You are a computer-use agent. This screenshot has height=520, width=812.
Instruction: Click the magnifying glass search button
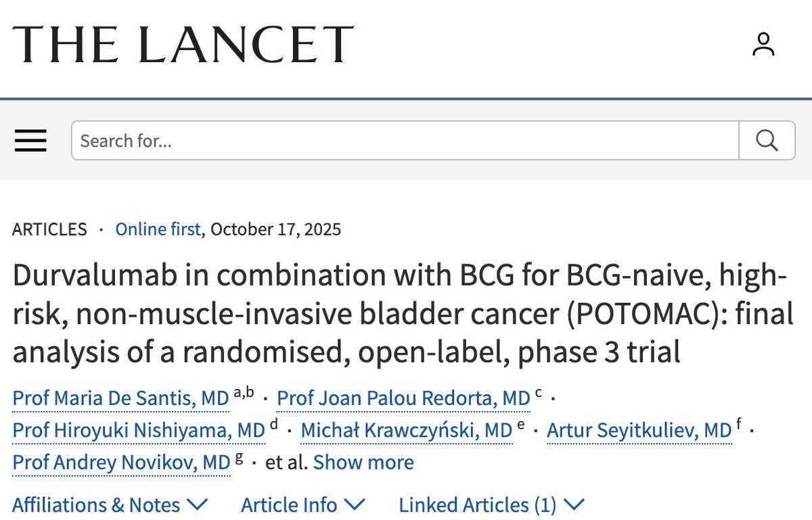tap(767, 141)
